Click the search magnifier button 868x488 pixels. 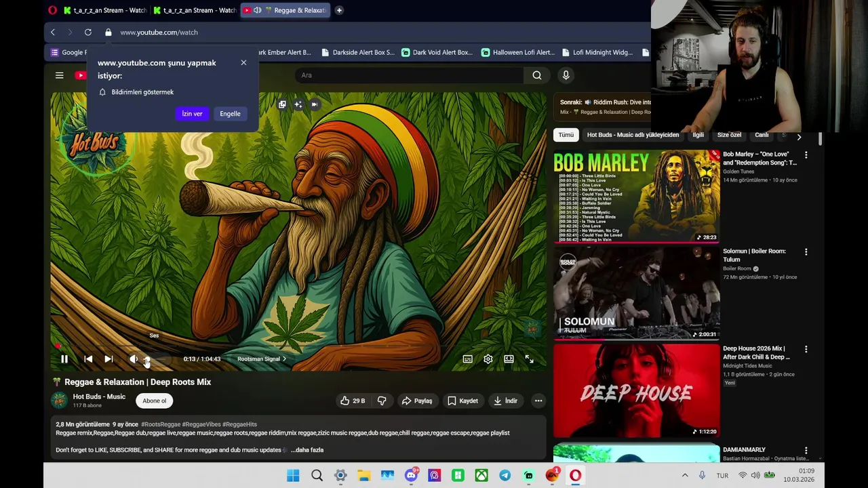537,75
